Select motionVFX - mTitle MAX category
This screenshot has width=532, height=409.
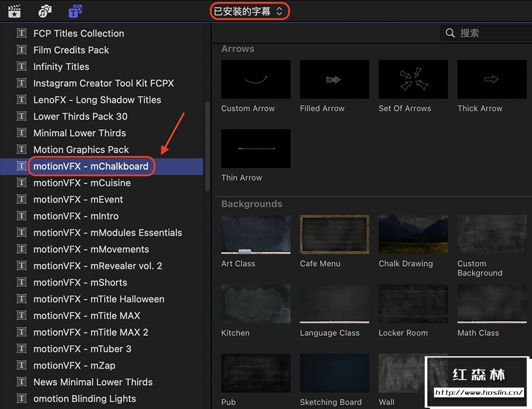coord(87,315)
